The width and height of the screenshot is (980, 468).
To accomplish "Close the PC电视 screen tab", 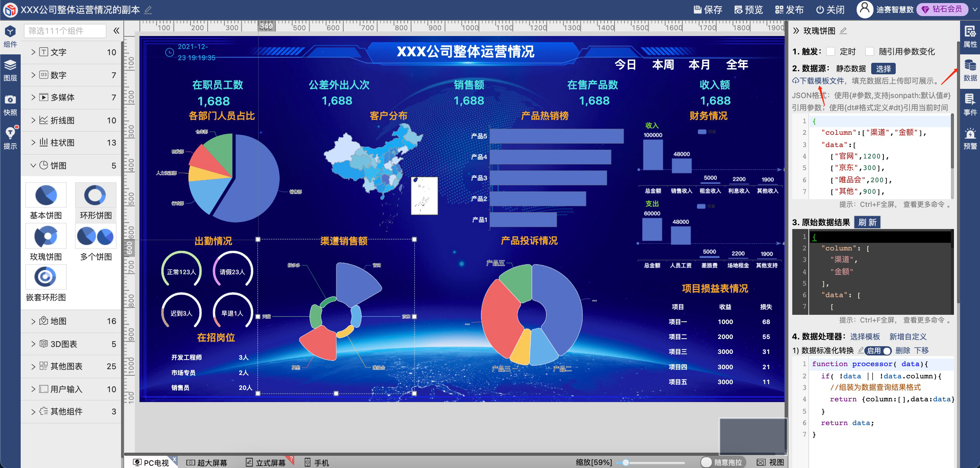I will coord(174,459).
